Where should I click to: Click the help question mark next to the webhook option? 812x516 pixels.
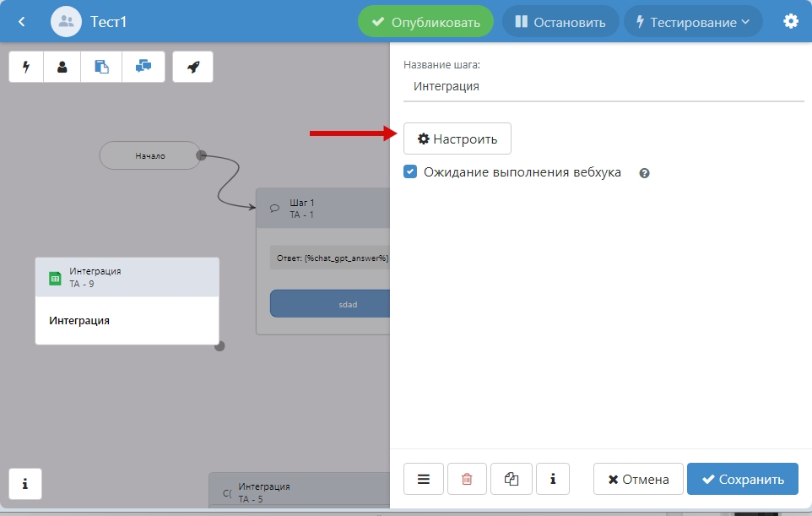(x=644, y=173)
